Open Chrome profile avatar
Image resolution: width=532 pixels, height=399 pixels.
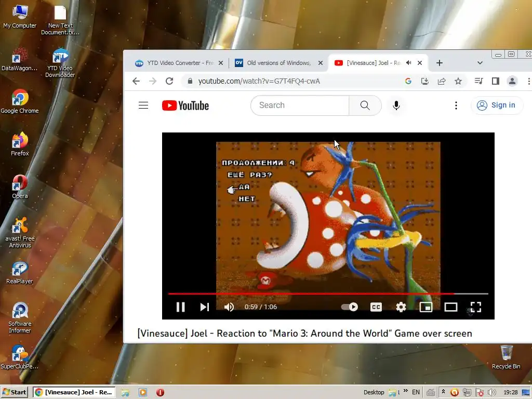click(512, 81)
